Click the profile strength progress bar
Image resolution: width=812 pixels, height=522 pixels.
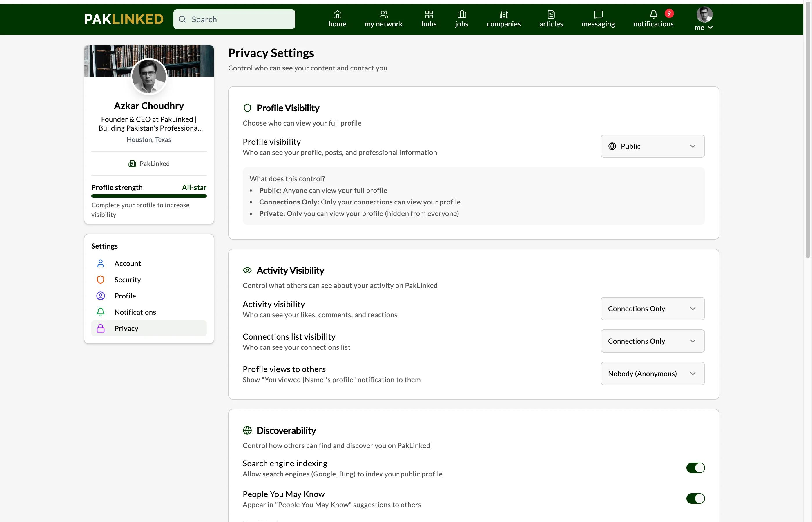pos(149,196)
